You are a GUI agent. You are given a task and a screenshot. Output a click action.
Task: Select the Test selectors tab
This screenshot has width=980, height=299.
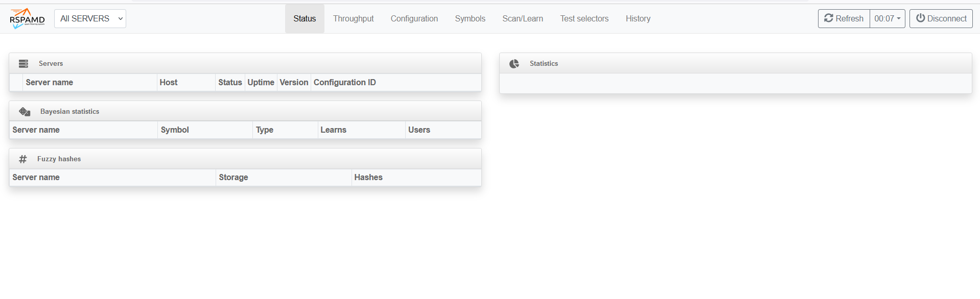tap(584, 19)
